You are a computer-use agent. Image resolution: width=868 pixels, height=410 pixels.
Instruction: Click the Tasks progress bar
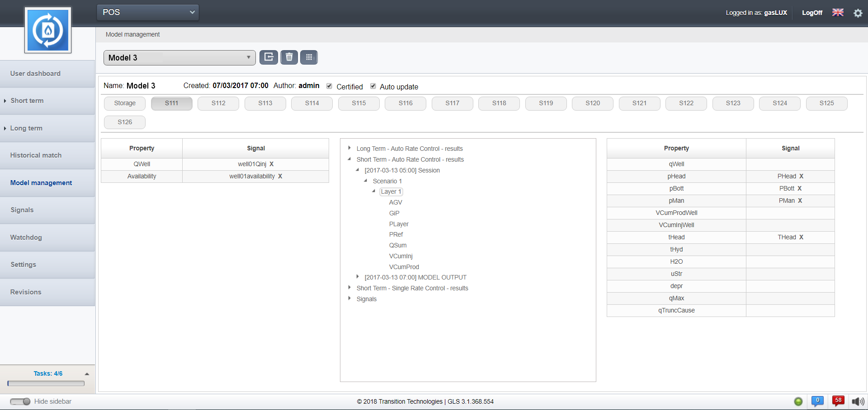pyautogui.click(x=46, y=383)
